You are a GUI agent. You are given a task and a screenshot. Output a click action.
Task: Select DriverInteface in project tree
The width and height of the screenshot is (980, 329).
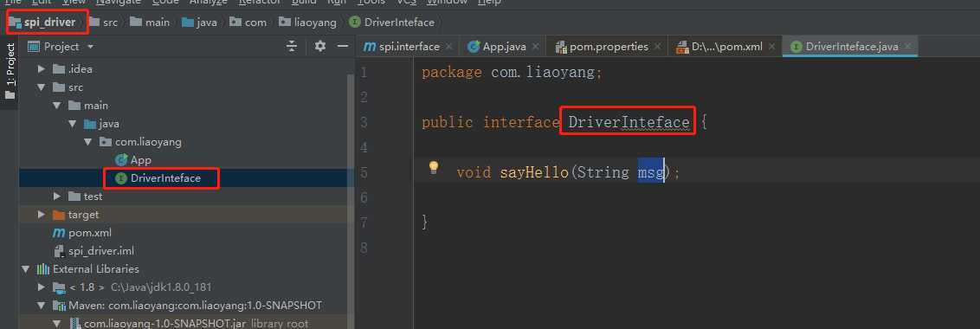[x=165, y=178]
